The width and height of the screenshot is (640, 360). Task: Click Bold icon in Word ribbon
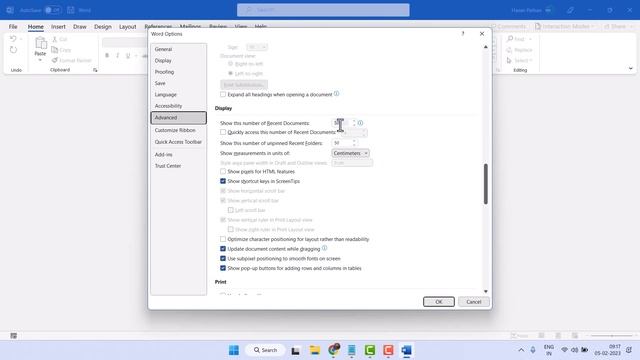[107, 56]
